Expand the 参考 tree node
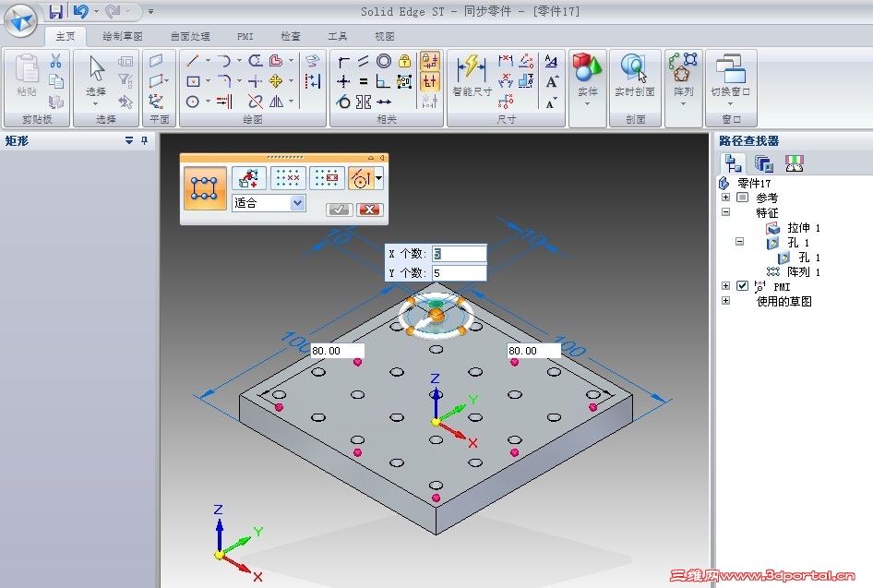The height and width of the screenshot is (588, 873). click(x=725, y=198)
